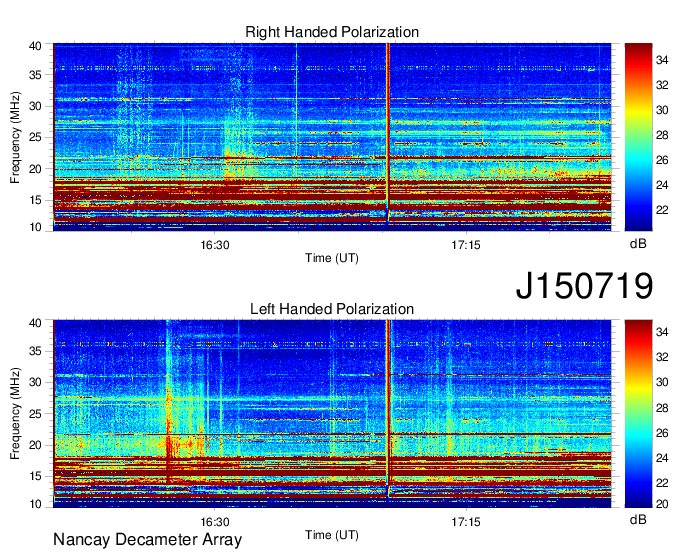Screen dimensions: 680x552
Task: Click dB label under left-handed color bar
Action: 638,519
